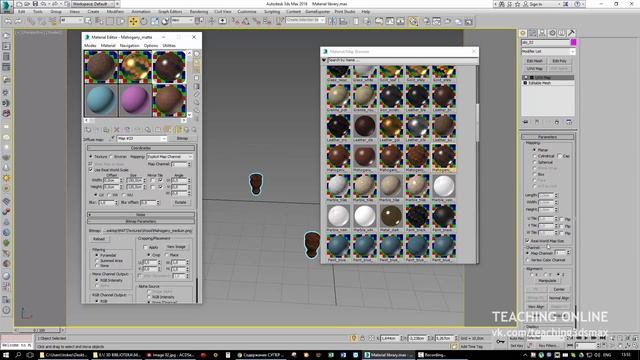Click the Windows taskbar search icon
The height and width of the screenshot is (360, 640).
(18, 355)
